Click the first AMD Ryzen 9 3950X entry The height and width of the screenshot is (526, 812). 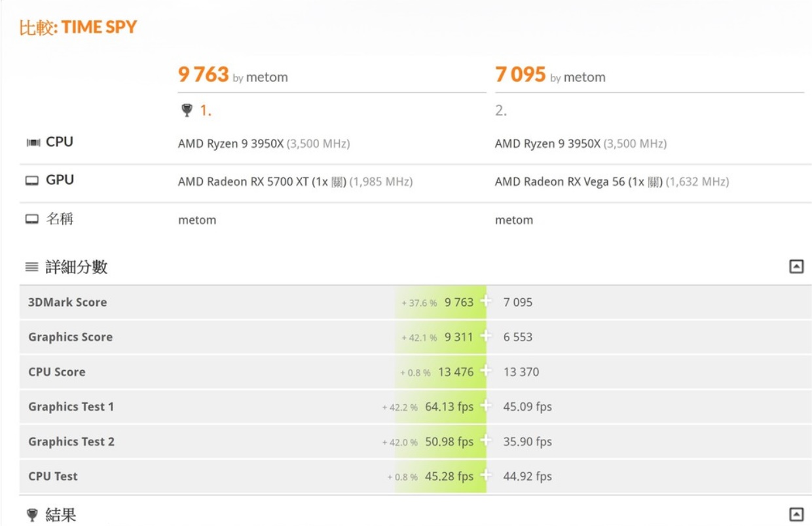[231, 143]
